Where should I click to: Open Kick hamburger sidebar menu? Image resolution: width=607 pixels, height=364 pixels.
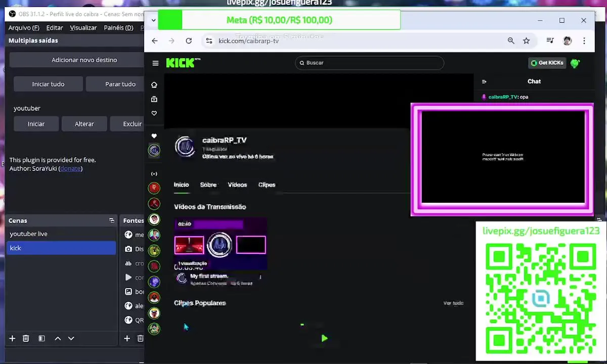(x=155, y=63)
